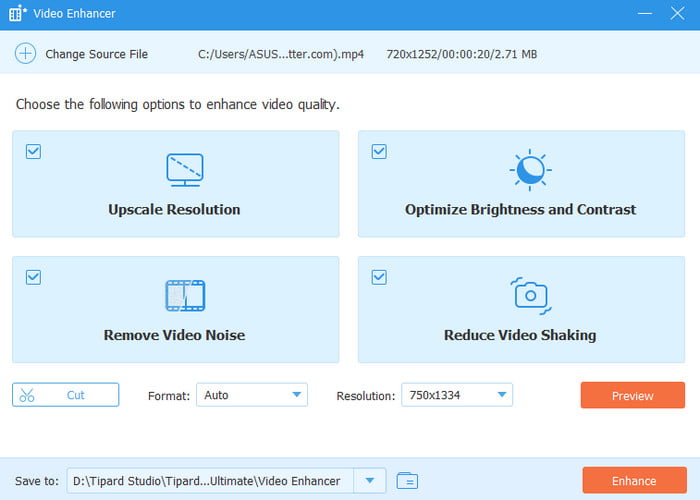
Task: Click the Remove Video Noise filmstrip icon
Action: (185, 296)
